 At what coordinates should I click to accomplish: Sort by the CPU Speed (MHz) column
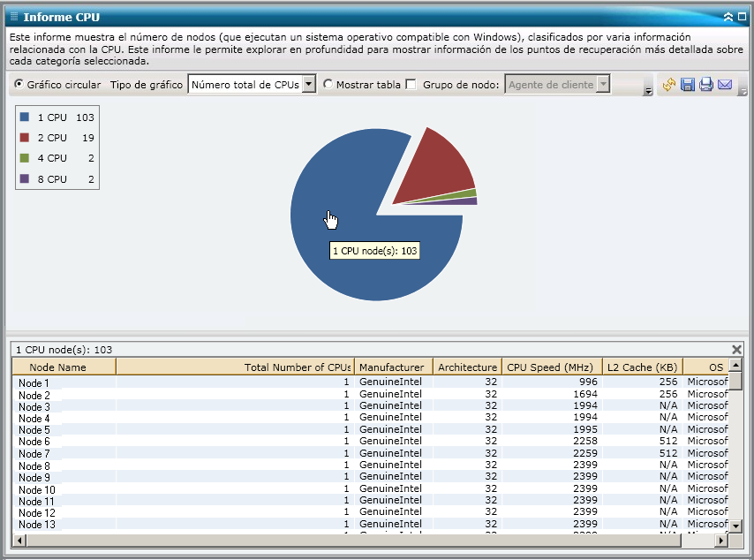(x=548, y=367)
